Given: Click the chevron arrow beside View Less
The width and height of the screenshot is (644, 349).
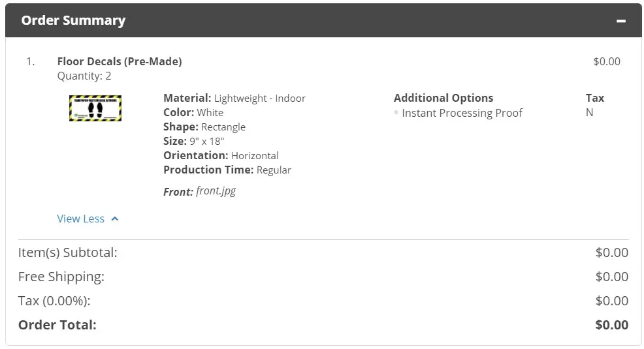Looking at the screenshot, I should coord(115,219).
